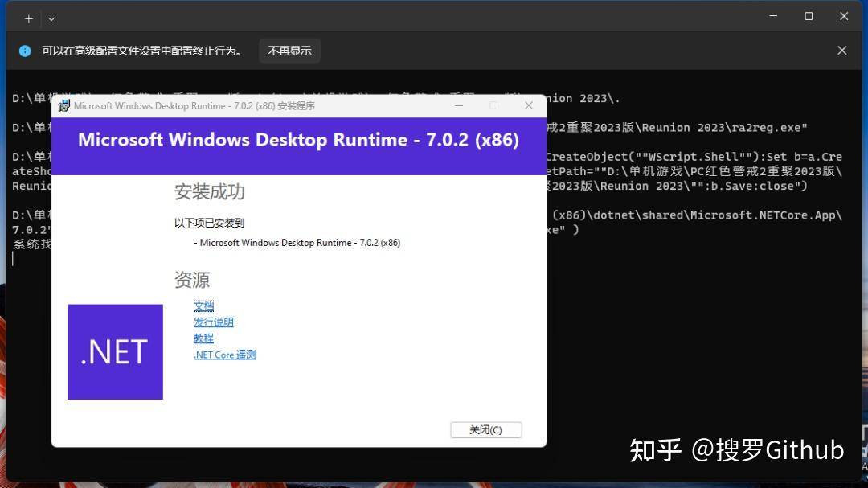Click the 安装成功 heading text

[x=209, y=191]
